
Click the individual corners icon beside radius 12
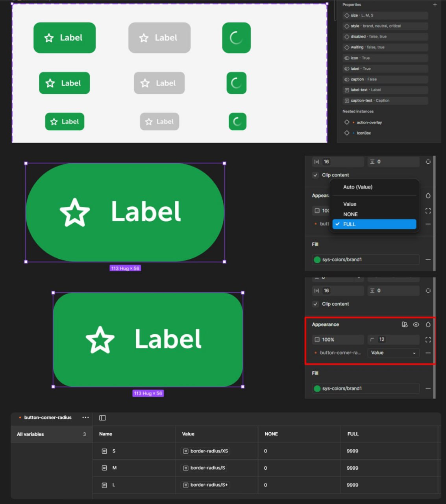(428, 339)
